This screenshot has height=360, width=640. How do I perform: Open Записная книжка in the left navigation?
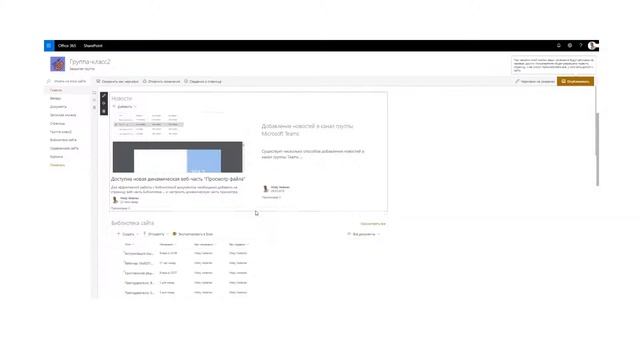[x=63, y=115]
